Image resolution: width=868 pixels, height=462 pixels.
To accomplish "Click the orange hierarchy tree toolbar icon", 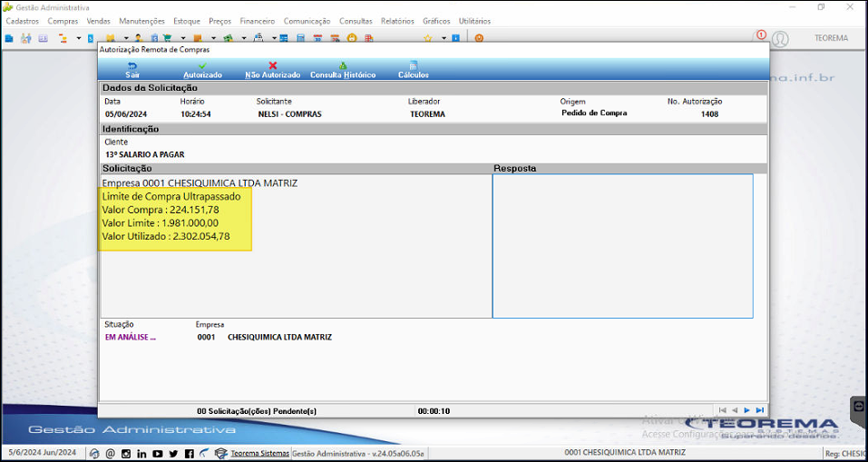I will tap(63, 38).
